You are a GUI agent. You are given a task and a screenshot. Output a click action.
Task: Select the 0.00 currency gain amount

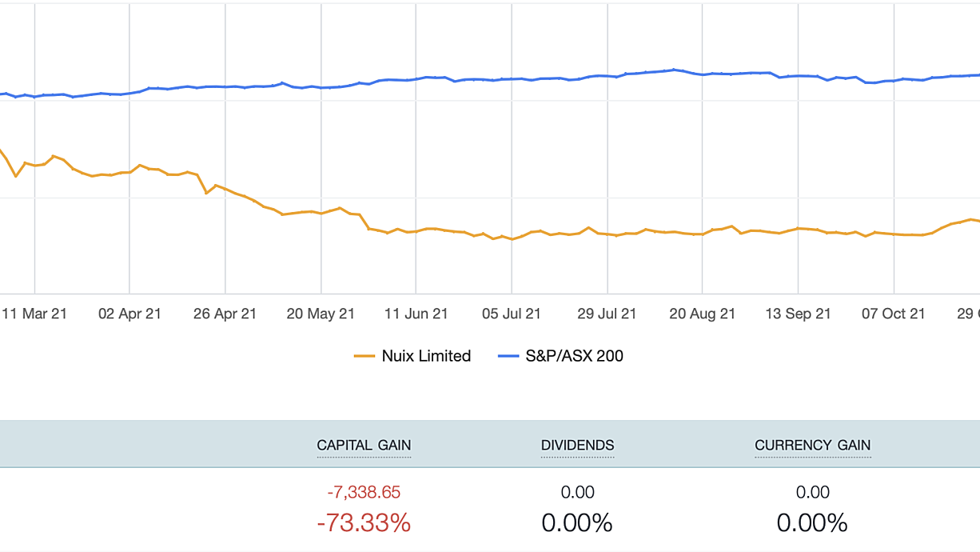tap(813, 492)
